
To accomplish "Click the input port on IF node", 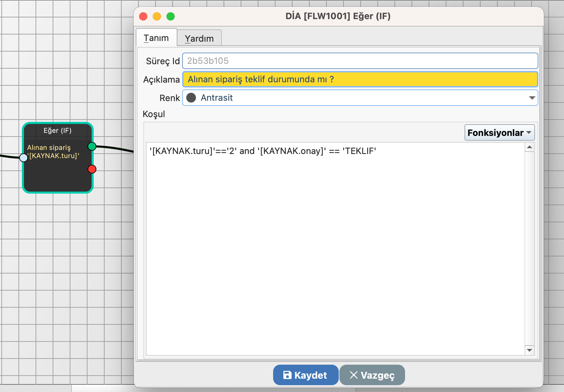I will (x=24, y=157).
